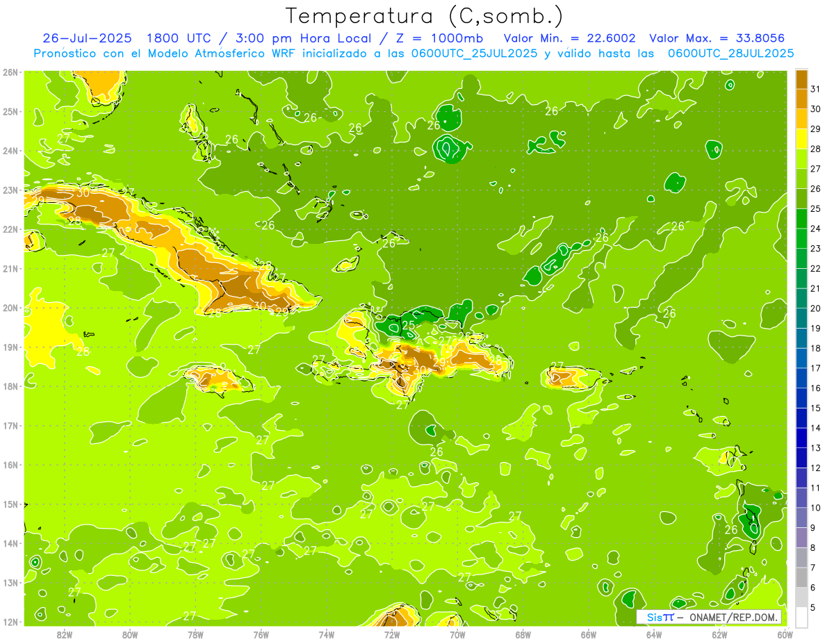Click legend value 31 on the color scale

(x=816, y=89)
